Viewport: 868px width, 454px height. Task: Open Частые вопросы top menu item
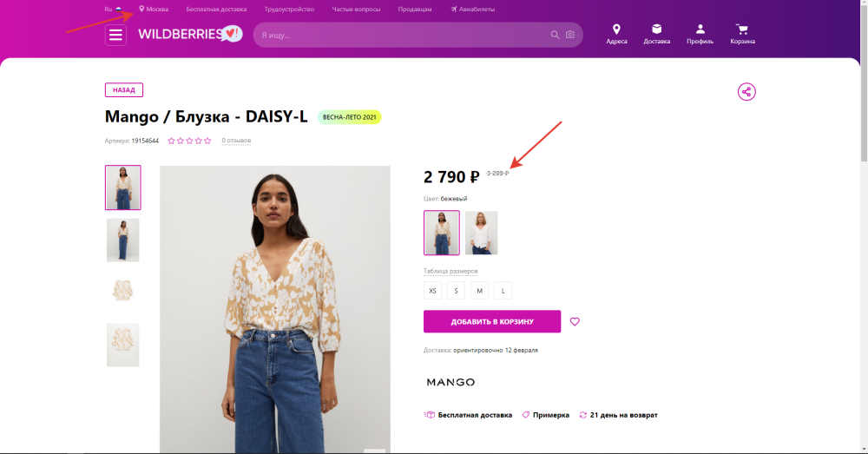[x=356, y=9]
